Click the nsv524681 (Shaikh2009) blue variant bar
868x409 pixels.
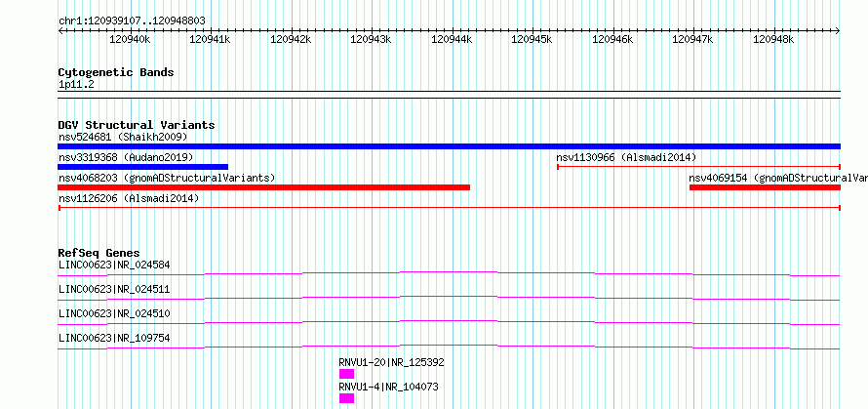[449, 146]
